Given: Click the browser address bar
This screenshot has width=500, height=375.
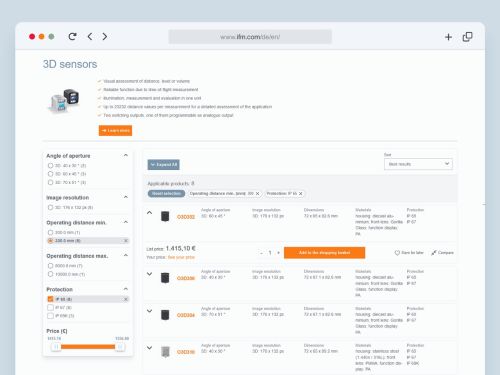Looking at the screenshot, I should [250, 37].
